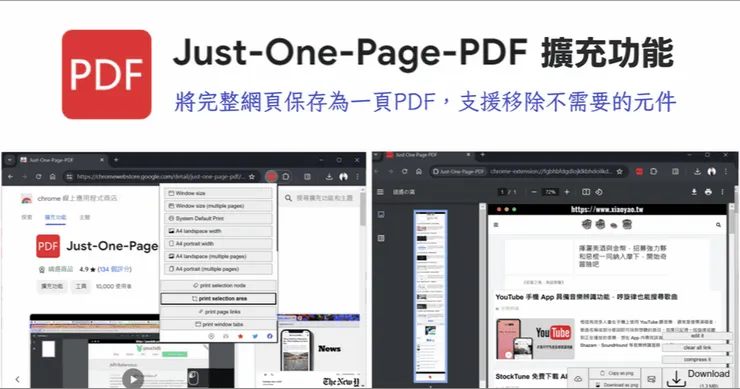This screenshot has height=389, width=740.
Task: Click the compress it button
Action: [697, 360]
